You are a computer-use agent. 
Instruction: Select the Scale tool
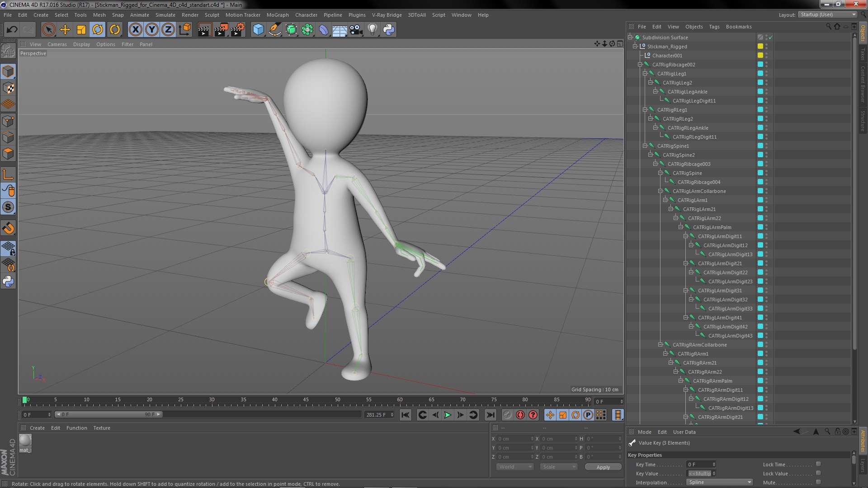click(81, 30)
